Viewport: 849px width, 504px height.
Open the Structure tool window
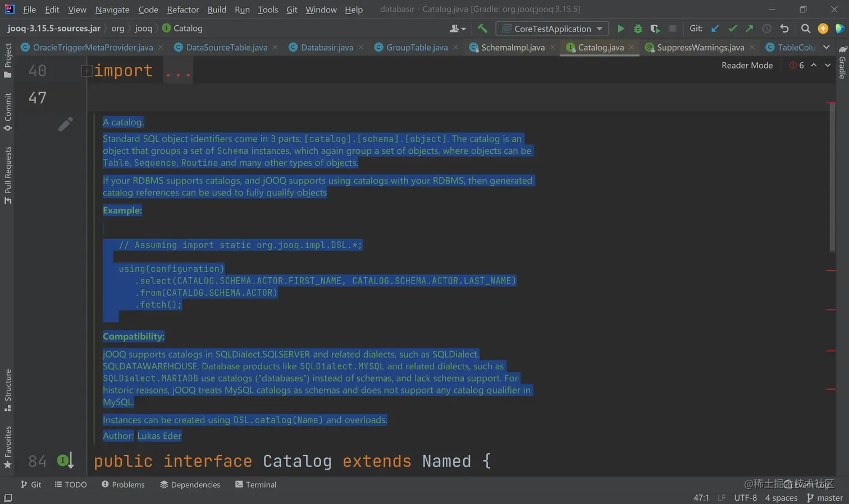(8, 391)
